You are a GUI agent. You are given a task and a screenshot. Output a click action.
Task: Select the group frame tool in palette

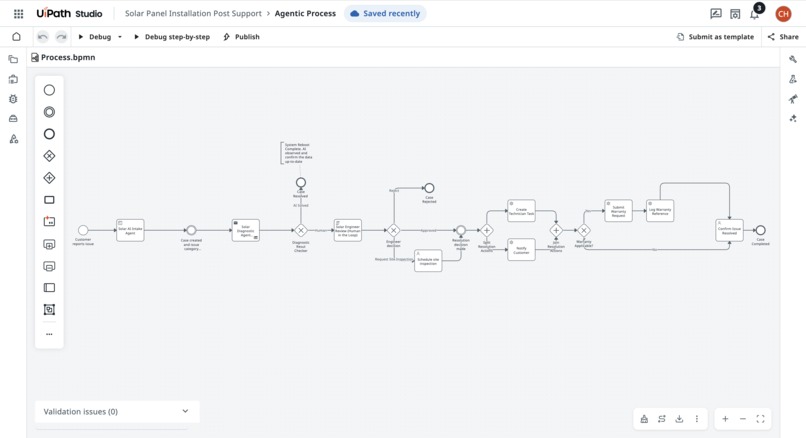click(x=49, y=309)
